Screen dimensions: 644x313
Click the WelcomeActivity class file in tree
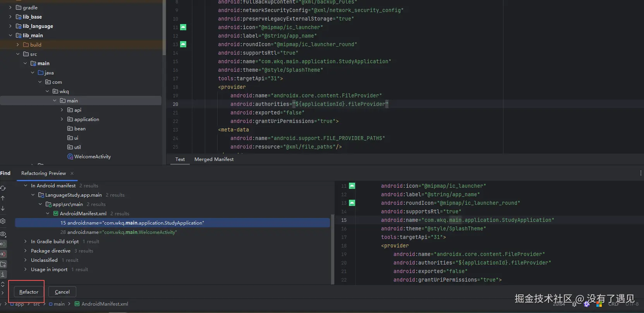(92, 157)
